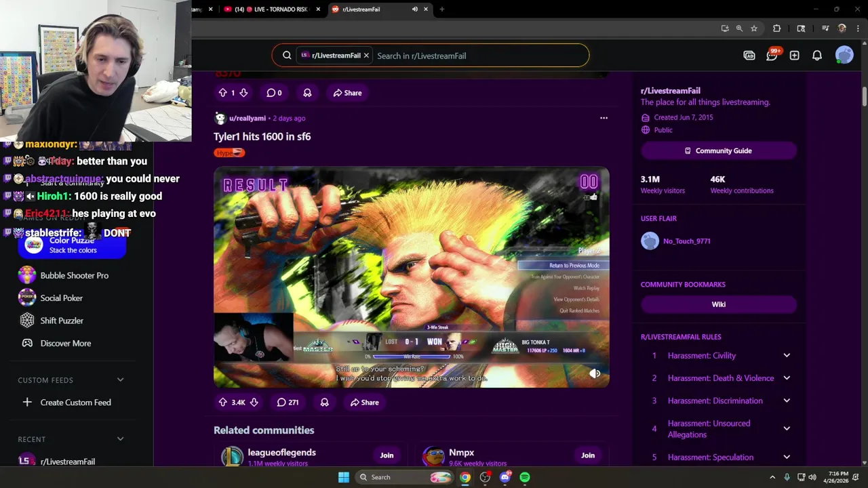Click the search magnifier icon in Reddit bar

tap(287, 56)
